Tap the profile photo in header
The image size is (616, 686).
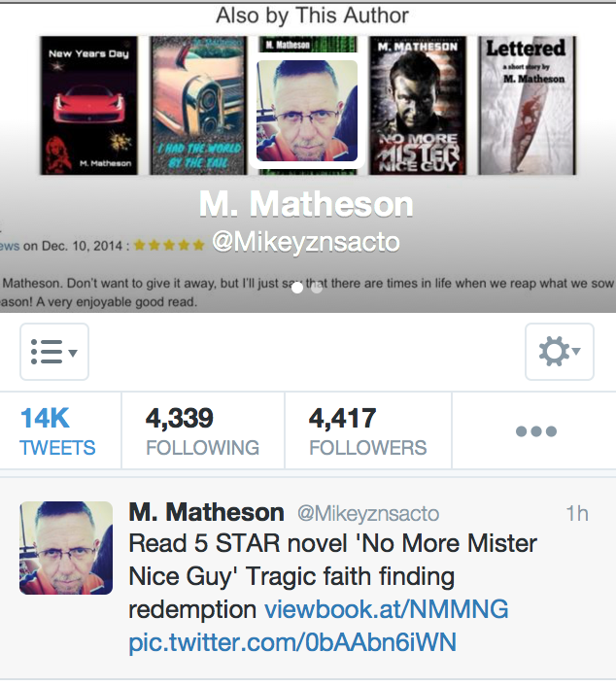point(307,111)
